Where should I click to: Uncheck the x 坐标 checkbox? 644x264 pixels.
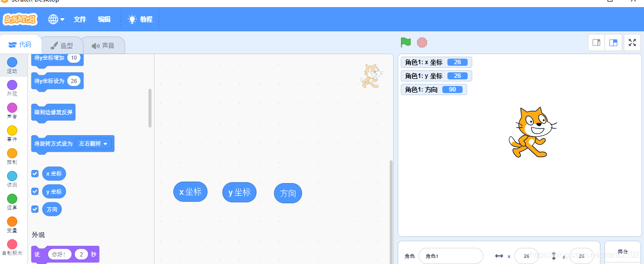(35, 173)
